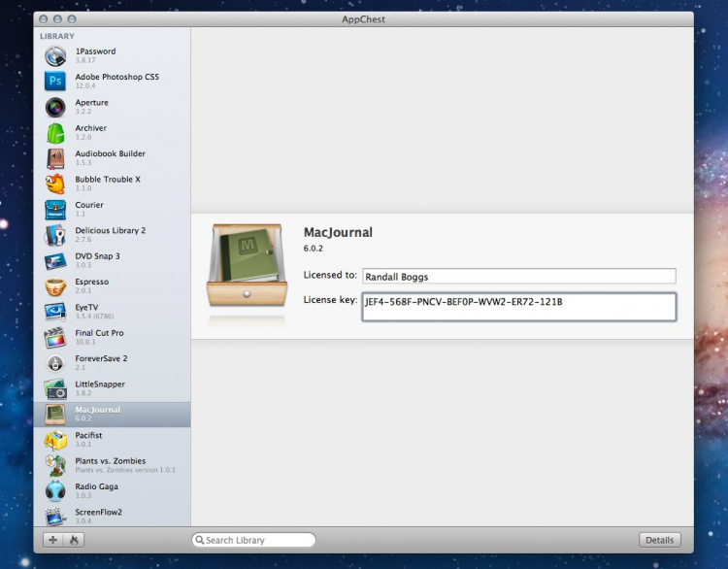
Task: Click the Adobe Photoshop CS5 icon
Action: click(x=55, y=81)
